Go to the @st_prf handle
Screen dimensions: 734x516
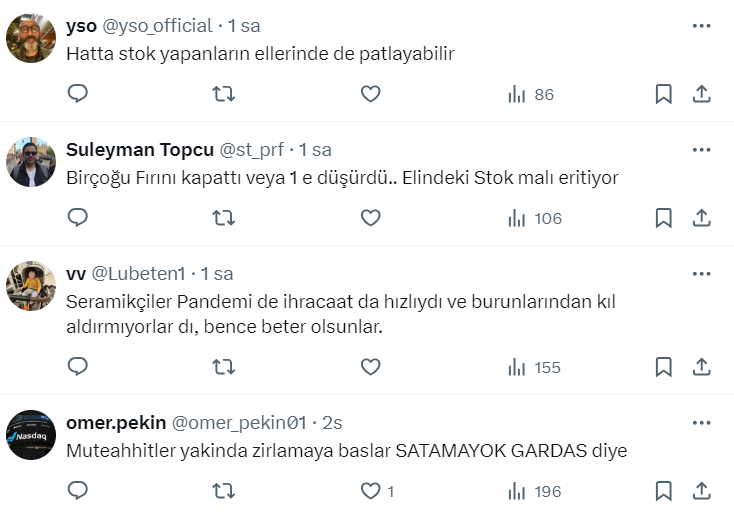point(252,150)
